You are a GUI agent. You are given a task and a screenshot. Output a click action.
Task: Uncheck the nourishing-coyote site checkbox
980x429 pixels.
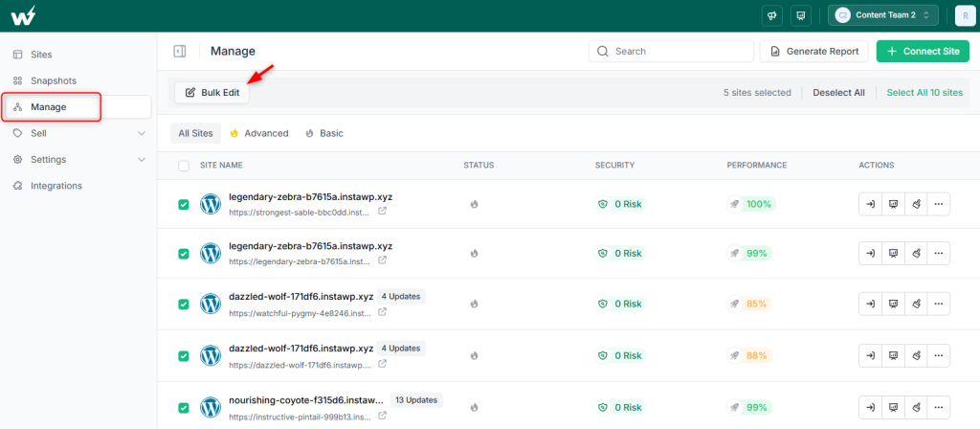coord(183,408)
